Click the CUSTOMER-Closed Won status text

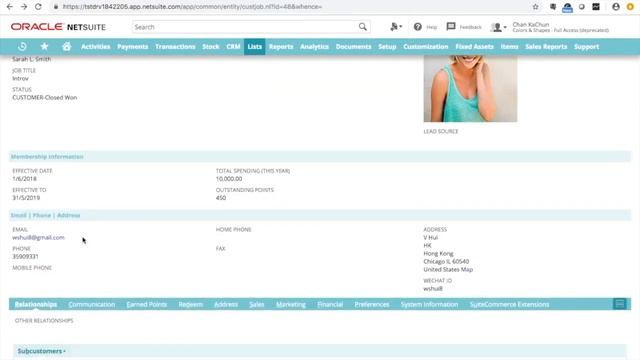[44, 98]
